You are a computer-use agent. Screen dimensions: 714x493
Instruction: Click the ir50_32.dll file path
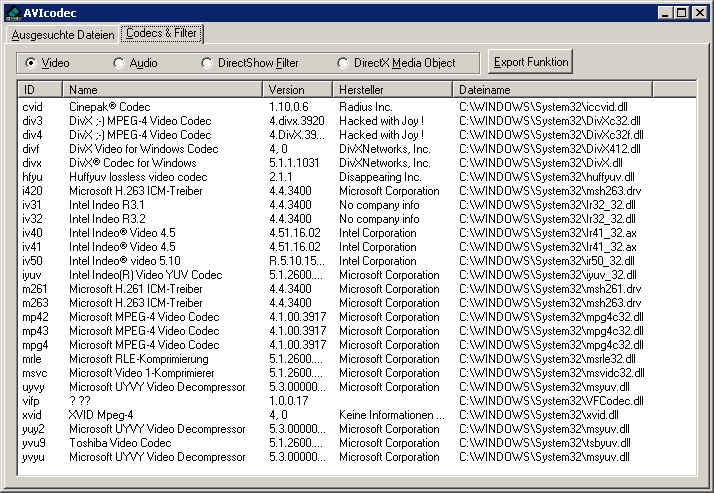point(546,261)
